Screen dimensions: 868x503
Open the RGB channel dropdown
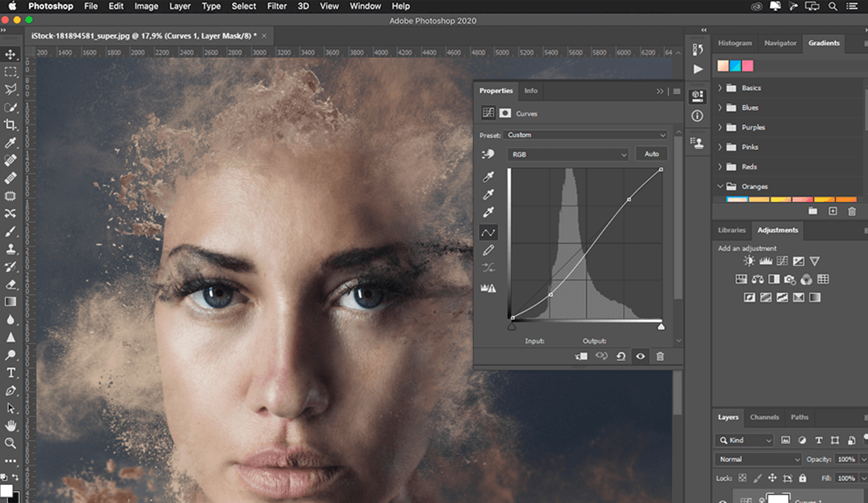[x=568, y=154]
